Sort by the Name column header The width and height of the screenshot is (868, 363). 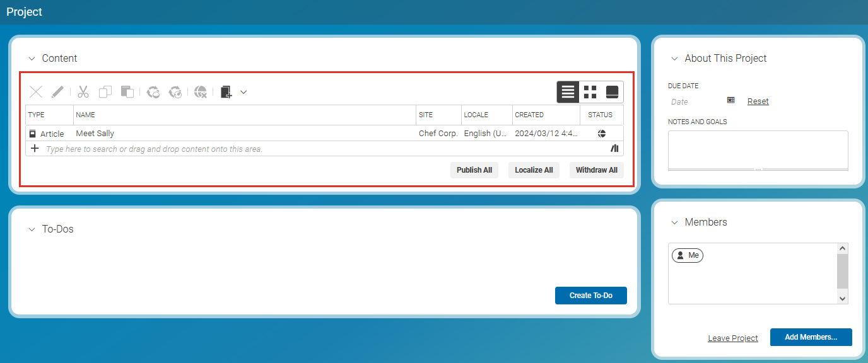coord(86,115)
